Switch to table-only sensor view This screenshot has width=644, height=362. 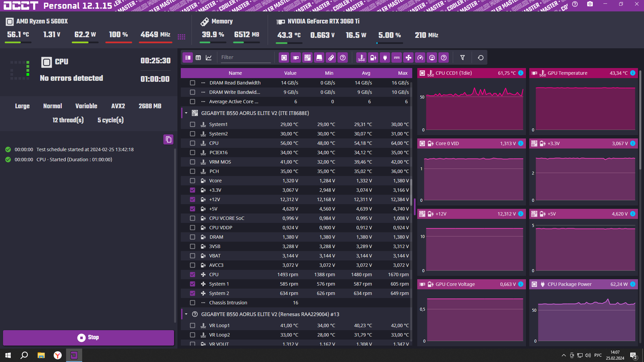(x=198, y=58)
